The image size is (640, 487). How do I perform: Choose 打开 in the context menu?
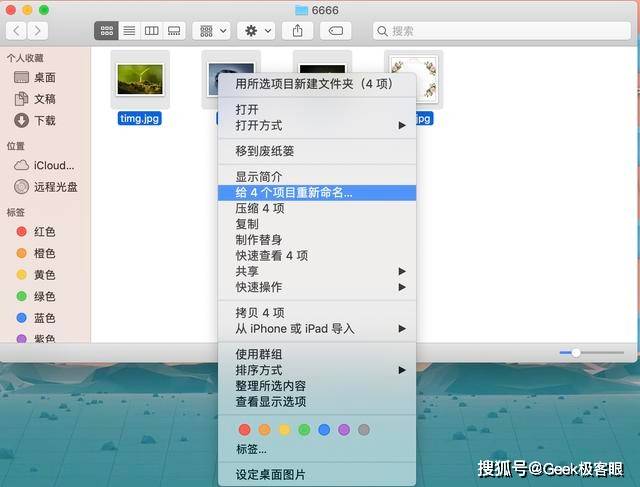pyautogui.click(x=317, y=109)
